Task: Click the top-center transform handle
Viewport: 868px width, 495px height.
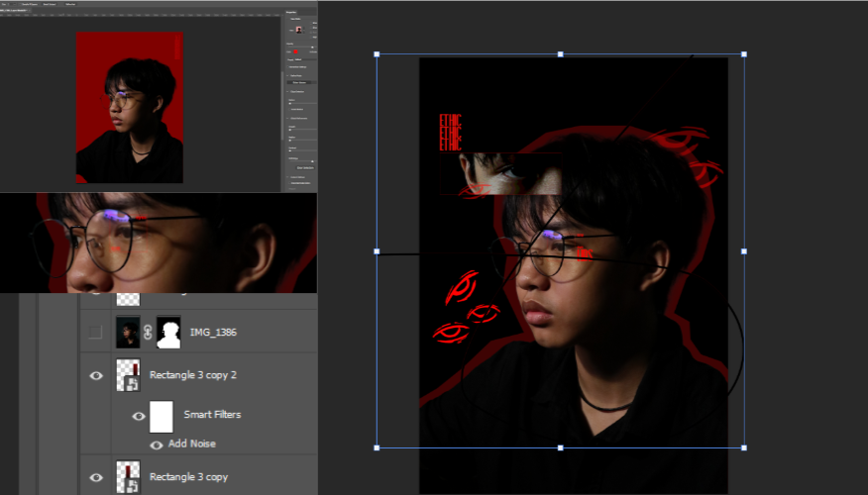Action: pos(560,54)
